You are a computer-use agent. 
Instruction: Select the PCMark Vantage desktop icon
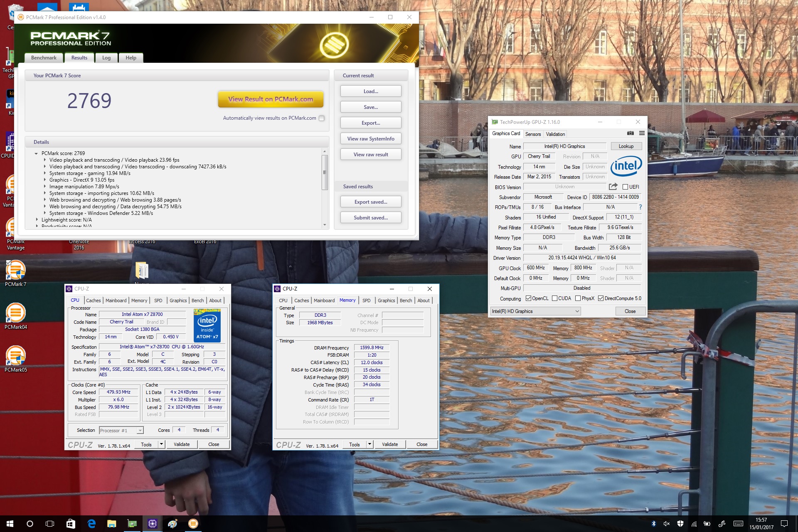[16, 234]
